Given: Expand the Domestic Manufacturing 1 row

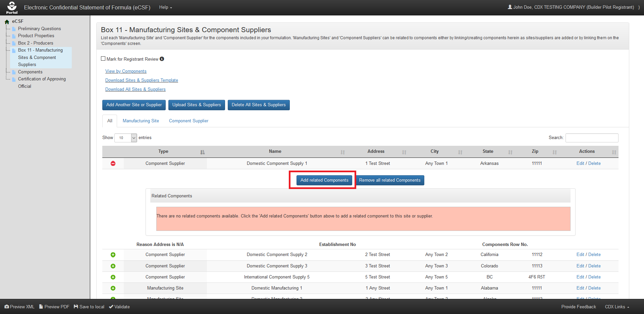Looking at the screenshot, I should point(113,288).
